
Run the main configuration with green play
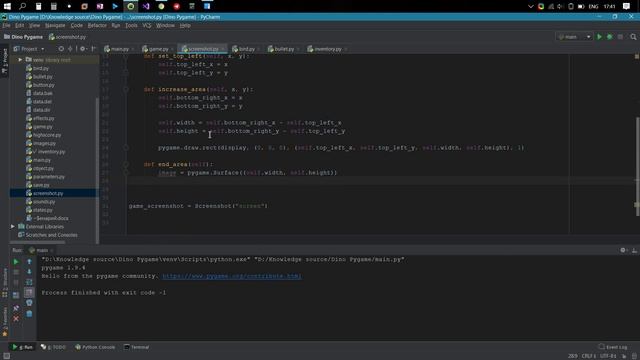click(599, 37)
